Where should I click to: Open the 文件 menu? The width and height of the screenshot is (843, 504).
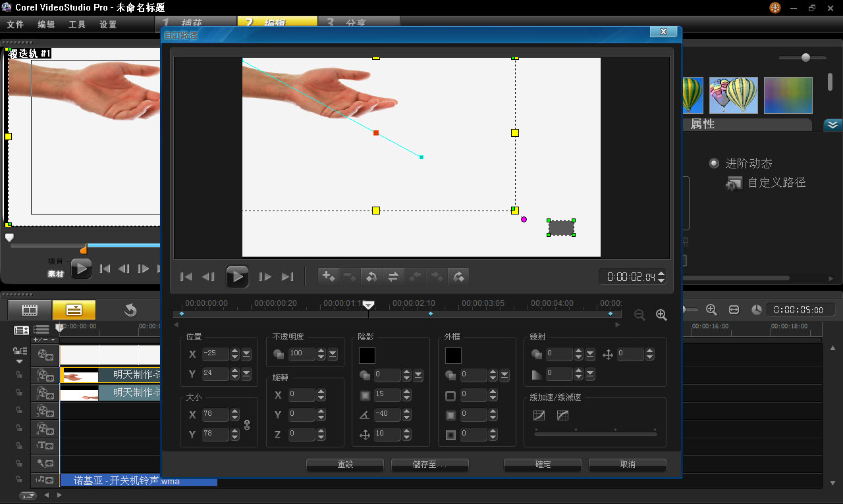[15, 24]
